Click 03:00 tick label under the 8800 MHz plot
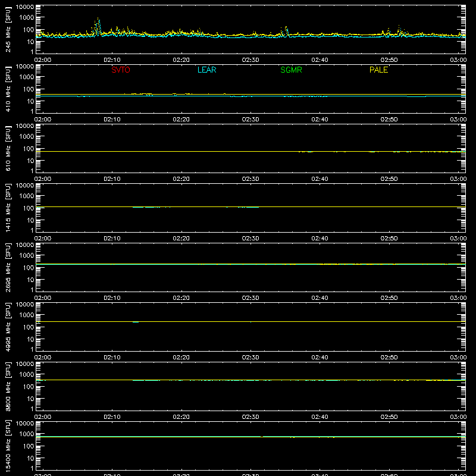This screenshot has height=476, width=476. click(458, 417)
